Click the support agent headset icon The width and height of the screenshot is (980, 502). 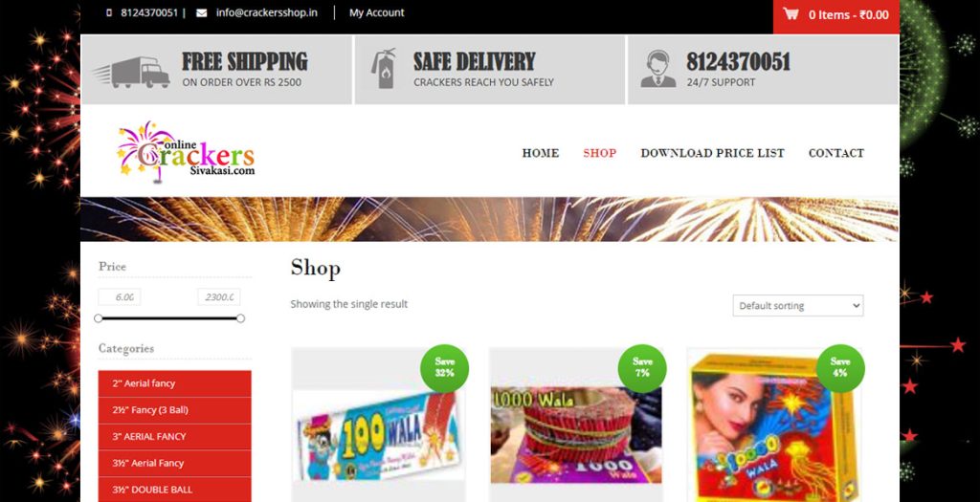point(658,69)
